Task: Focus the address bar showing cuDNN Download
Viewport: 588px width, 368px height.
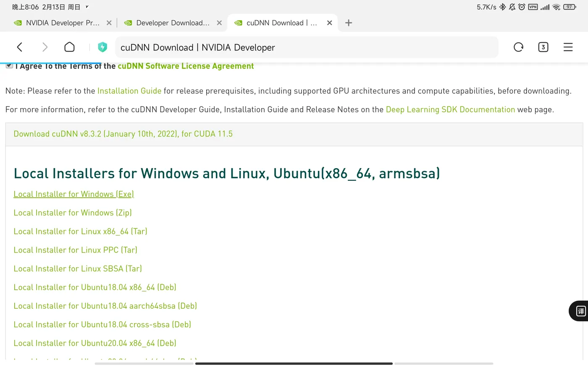Action: 307,47
